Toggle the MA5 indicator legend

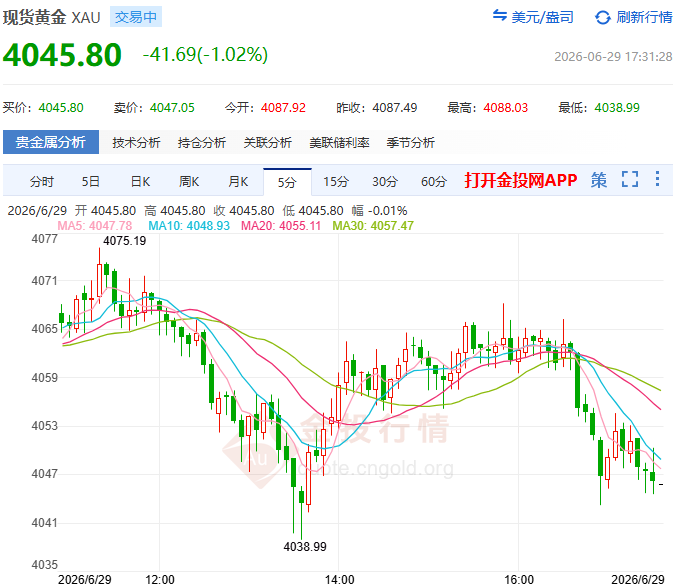[95, 226]
